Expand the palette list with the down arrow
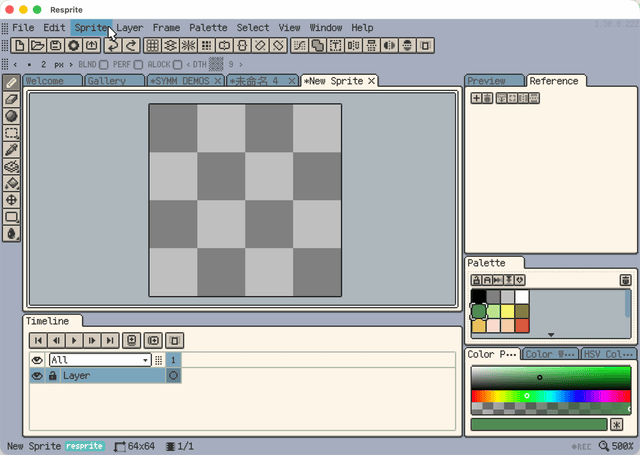Screen dimensions: 640x455 [x=549, y=335]
